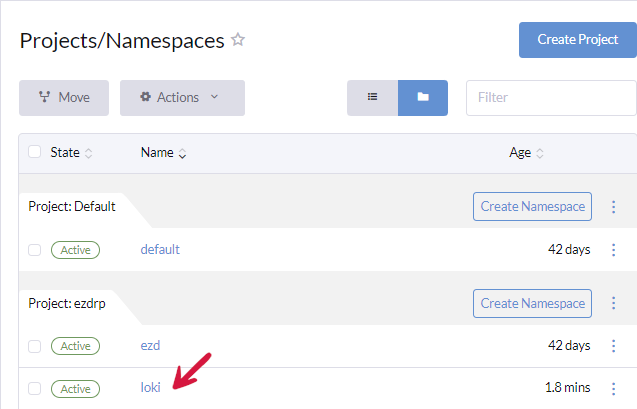
Task: Open the loki namespace link
Action: (150, 388)
